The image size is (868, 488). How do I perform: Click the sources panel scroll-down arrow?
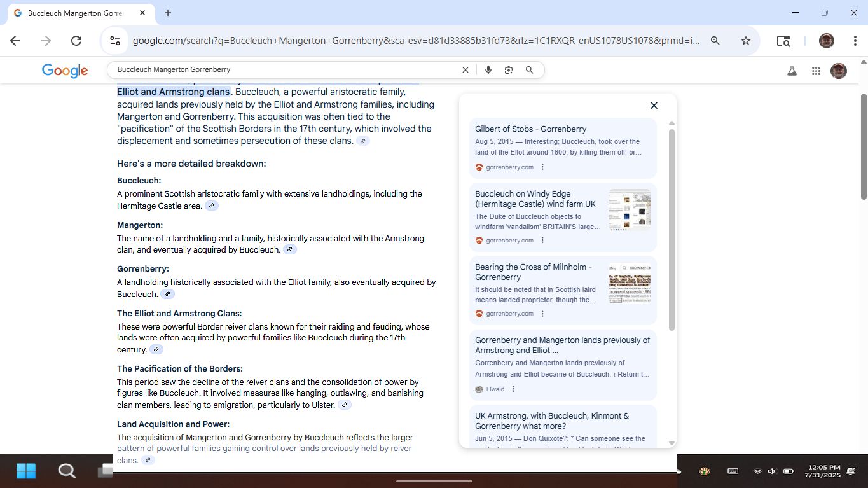[672, 443]
